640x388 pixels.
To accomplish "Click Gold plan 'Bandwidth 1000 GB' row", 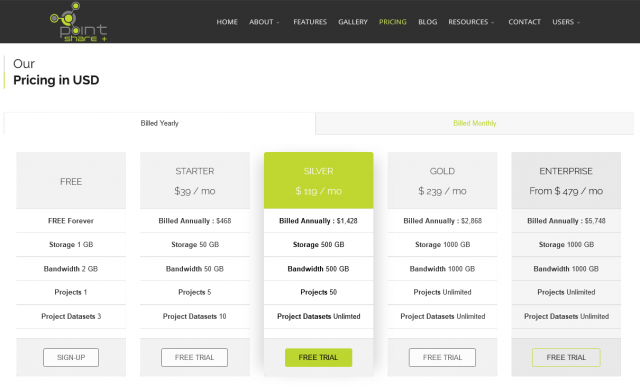I will coord(442,268).
